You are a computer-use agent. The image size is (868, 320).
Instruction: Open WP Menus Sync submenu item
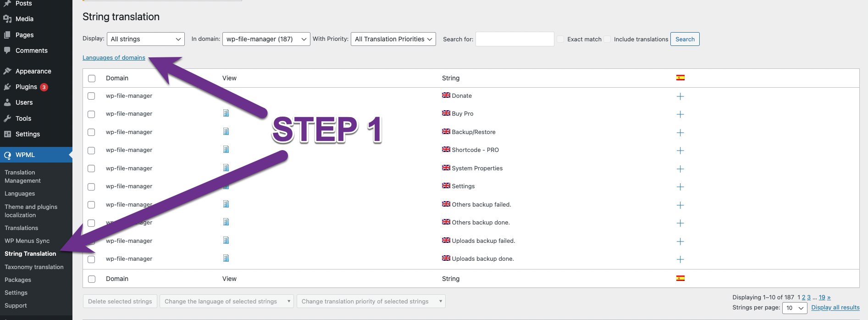pyautogui.click(x=27, y=241)
